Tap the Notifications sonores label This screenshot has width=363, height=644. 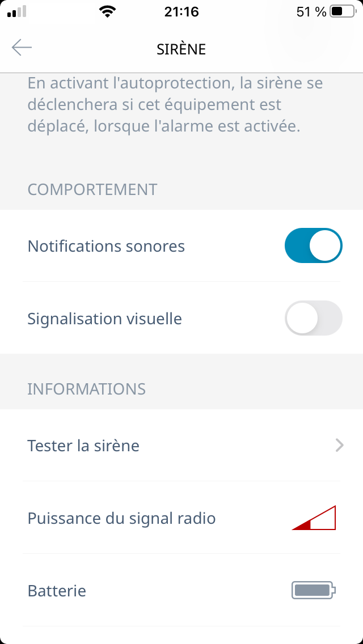106,246
